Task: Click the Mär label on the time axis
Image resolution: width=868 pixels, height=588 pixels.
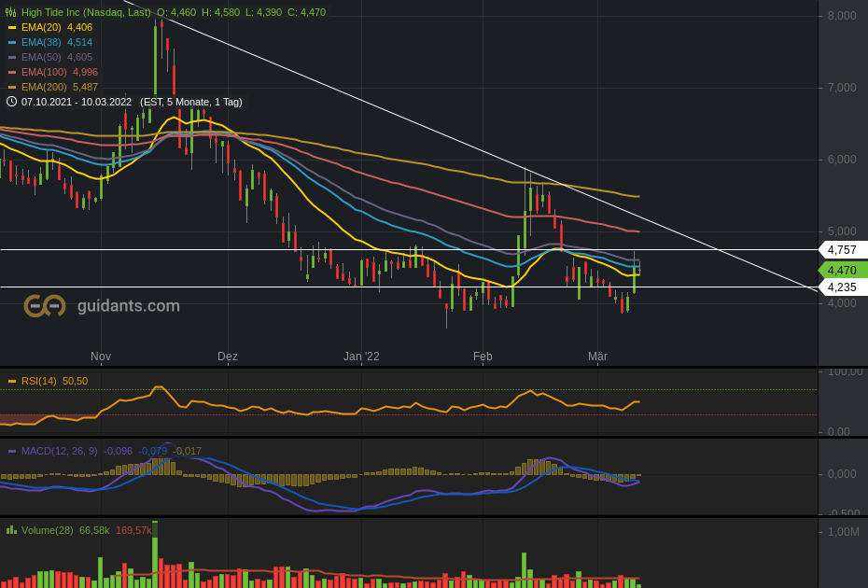Action: 597,357
